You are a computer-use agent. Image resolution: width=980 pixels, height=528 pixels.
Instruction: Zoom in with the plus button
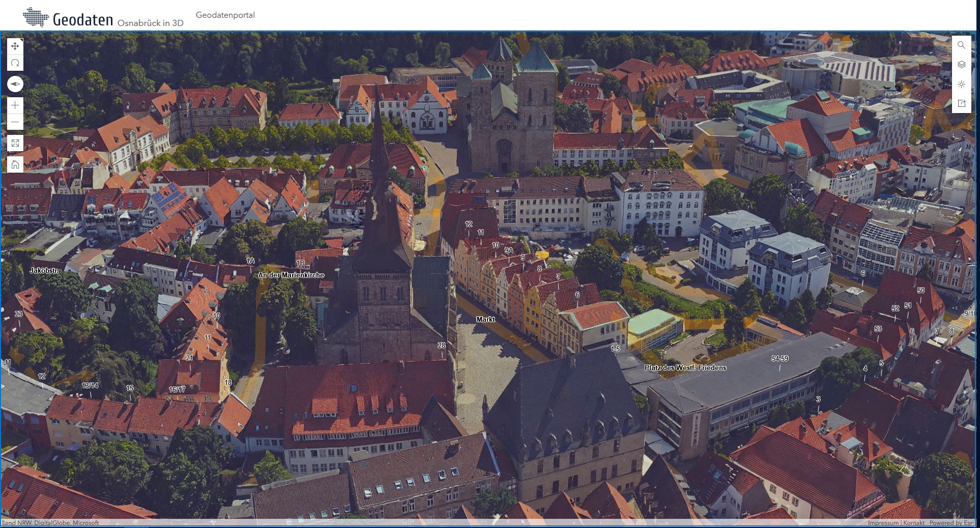pos(15,105)
